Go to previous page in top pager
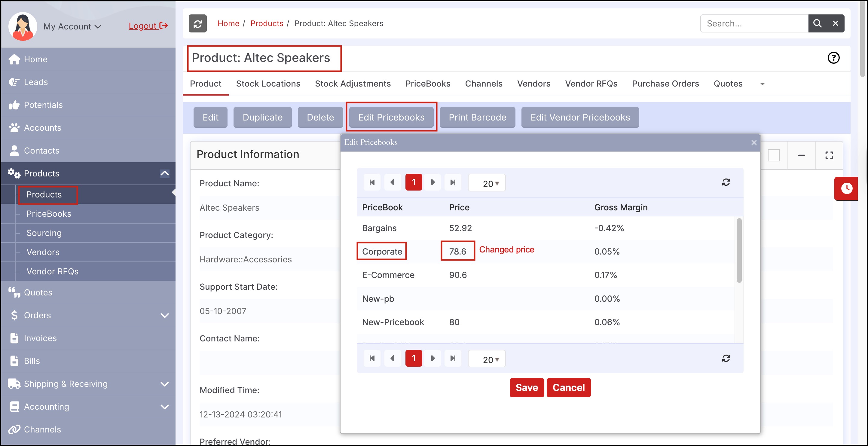The width and height of the screenshot is (868, 446). [393, 182]
